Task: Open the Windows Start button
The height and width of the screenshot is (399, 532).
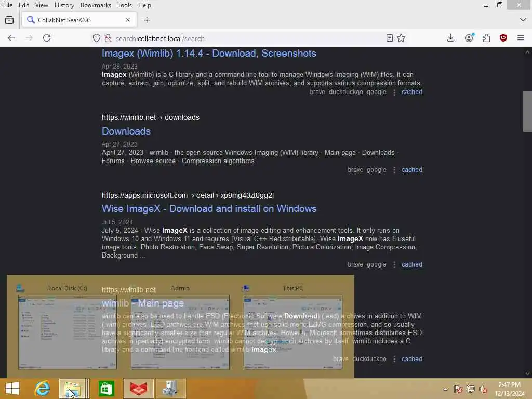Action: tap(12, 389)
